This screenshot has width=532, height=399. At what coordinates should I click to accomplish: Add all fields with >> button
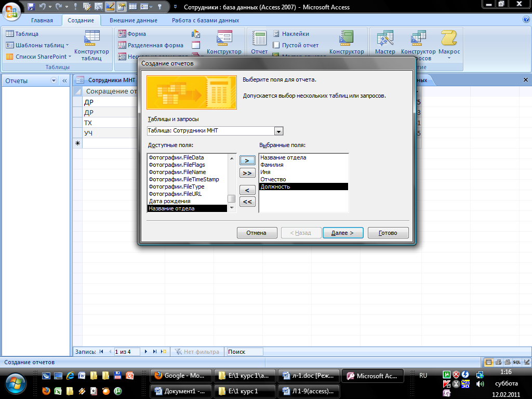[247, 173]
